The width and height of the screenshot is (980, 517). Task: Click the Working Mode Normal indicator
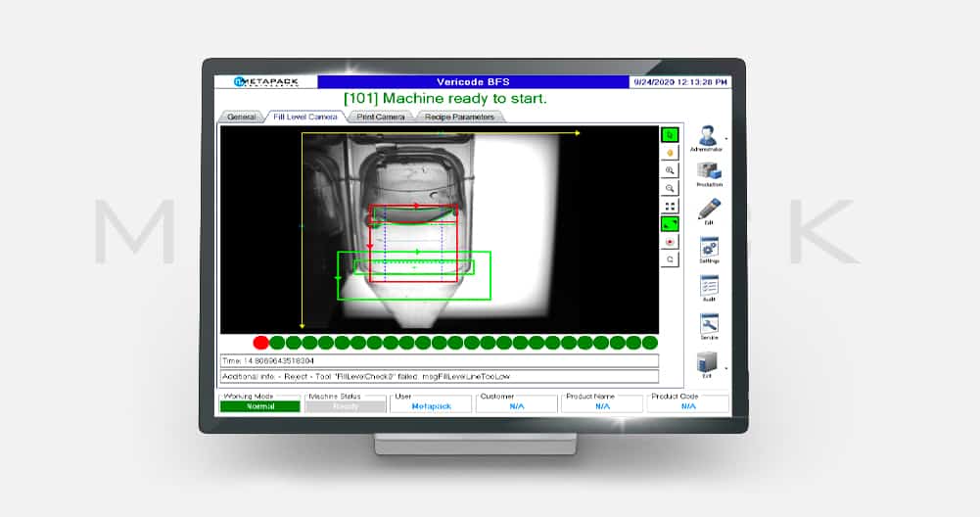(x=260, y=406)
